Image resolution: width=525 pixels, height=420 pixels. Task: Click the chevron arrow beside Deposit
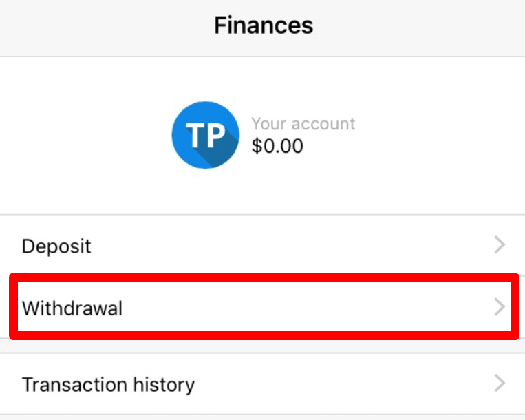(500, 245)
